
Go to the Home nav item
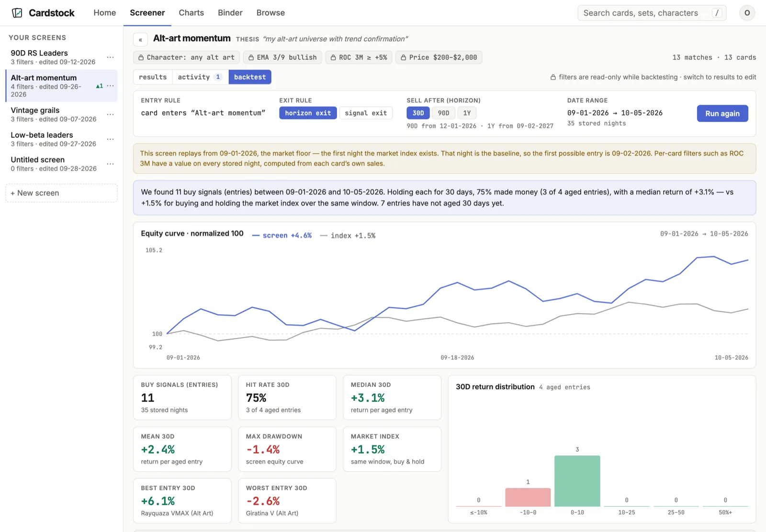click(105, 13)
